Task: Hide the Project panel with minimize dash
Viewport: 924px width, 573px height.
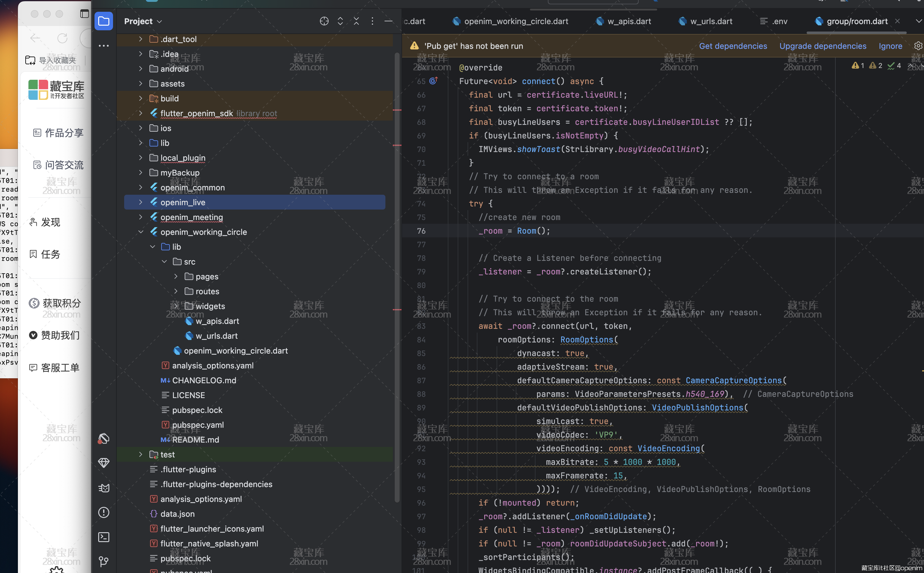Action: click(388, 21)
